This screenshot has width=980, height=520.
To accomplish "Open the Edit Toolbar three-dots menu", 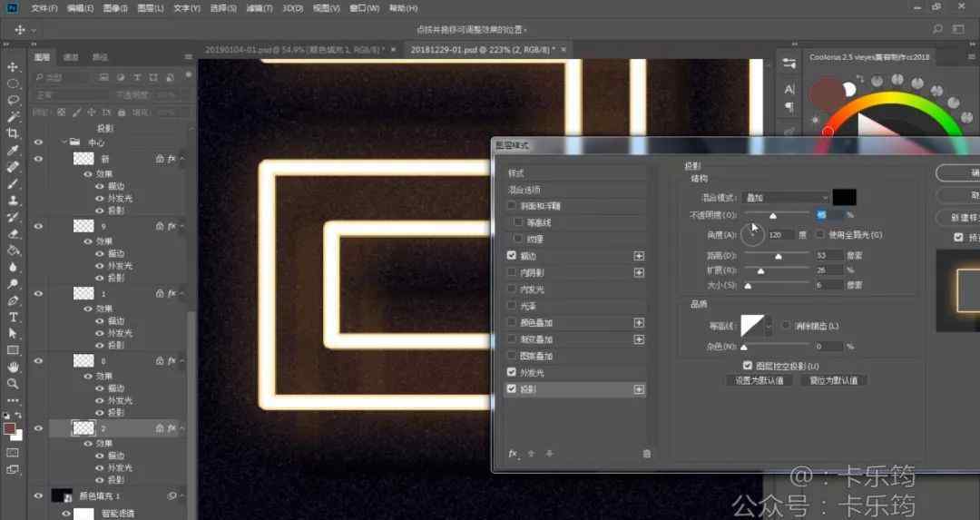I will (13, 400).
